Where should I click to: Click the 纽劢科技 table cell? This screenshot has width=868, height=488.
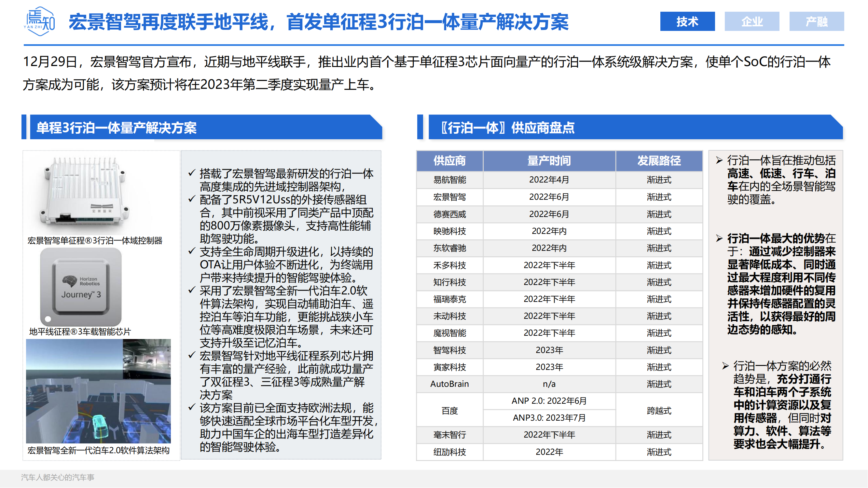[450, 452]
